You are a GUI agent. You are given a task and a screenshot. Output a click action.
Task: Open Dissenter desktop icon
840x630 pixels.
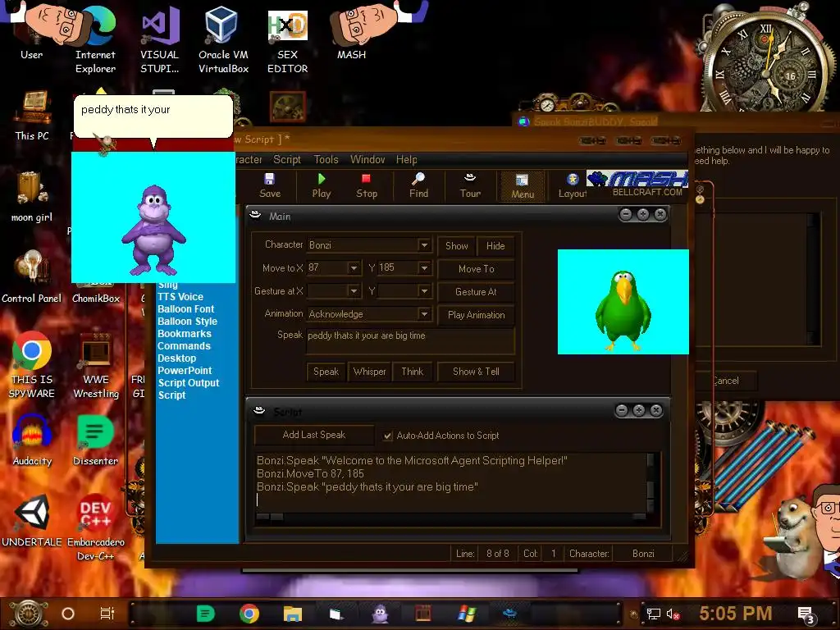pos(95,441)
